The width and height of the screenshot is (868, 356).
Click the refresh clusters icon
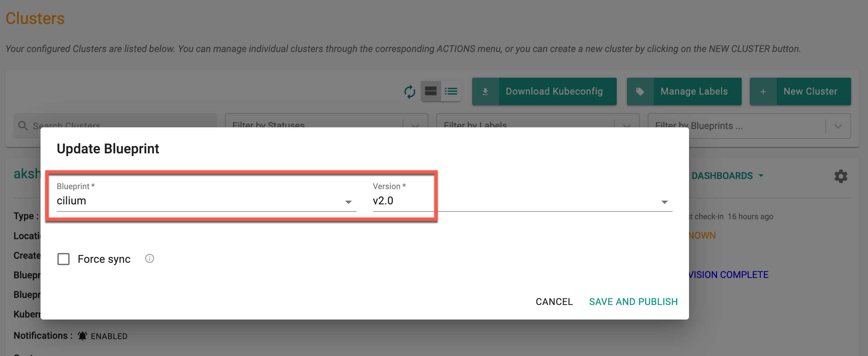(410, 92)
